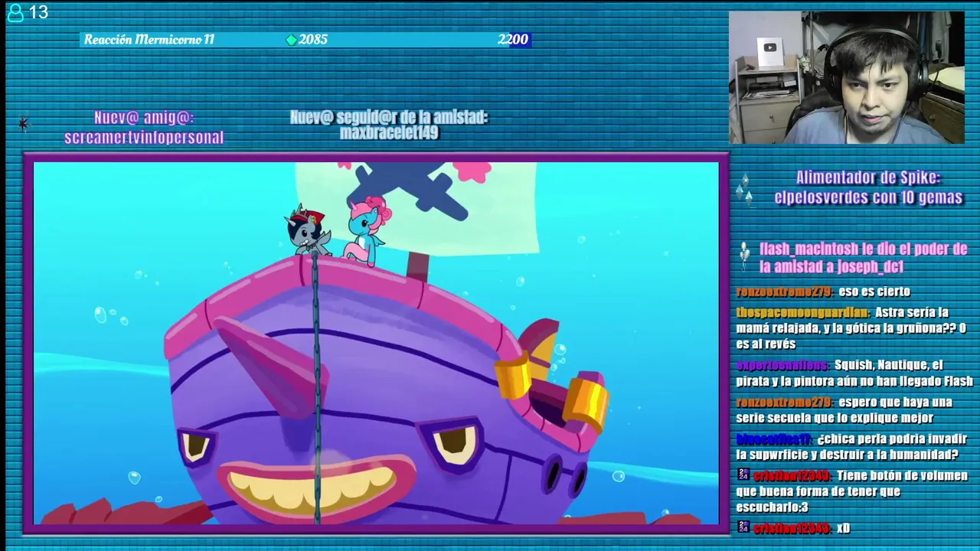The image size is (980, 551).
Task: Click username thespacemoonguardian in chat
Action: click(803, 312)
